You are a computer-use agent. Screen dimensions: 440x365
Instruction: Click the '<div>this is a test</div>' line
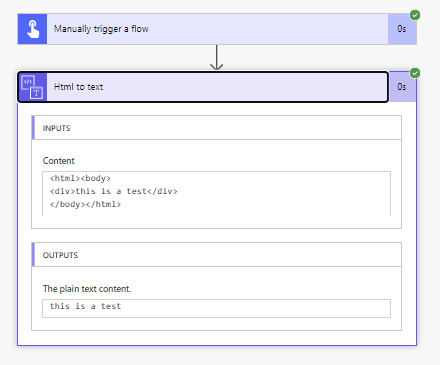click(114, 191)
